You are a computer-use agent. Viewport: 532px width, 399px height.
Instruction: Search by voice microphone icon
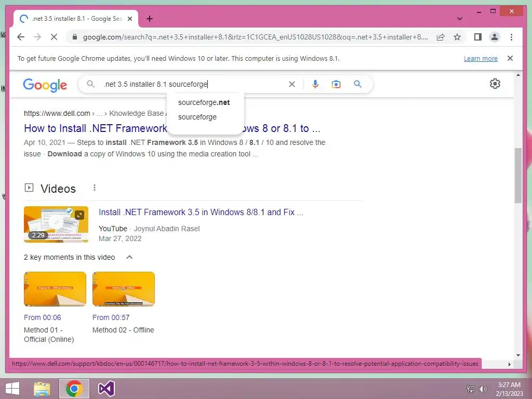click(315, 84)
